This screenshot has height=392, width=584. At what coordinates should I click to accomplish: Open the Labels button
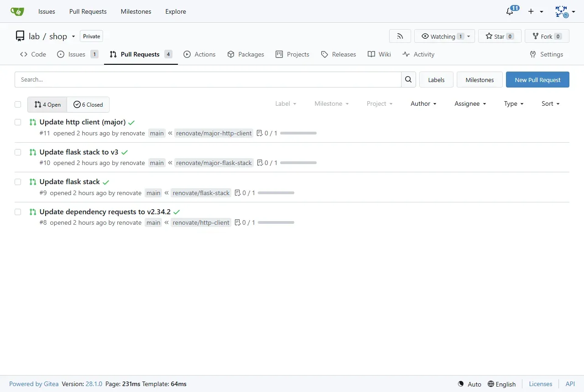pyautogui.click(x=436, y=80)
